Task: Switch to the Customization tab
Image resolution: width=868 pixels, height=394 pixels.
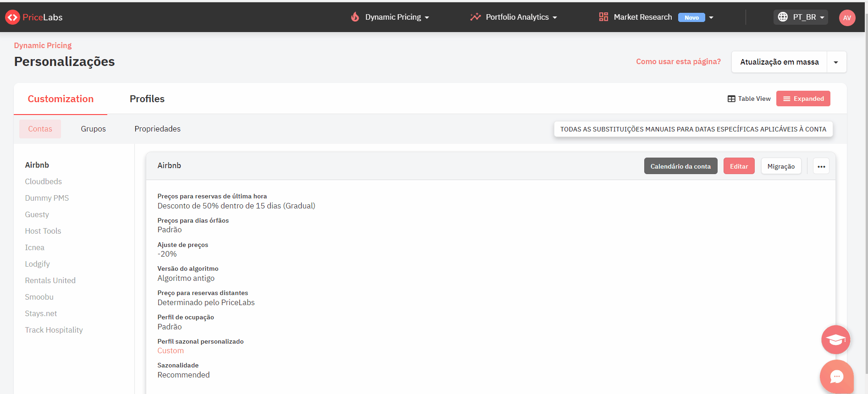Action: click(61, 99)
